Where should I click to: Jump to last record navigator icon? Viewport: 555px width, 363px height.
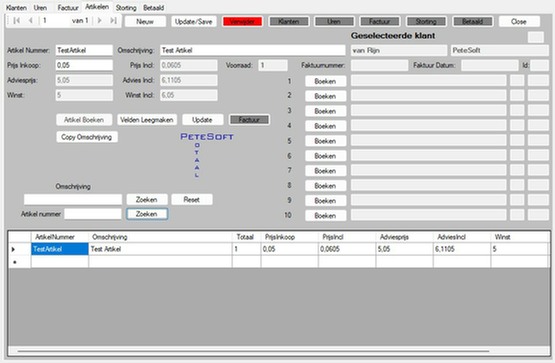tap(113, 21)
